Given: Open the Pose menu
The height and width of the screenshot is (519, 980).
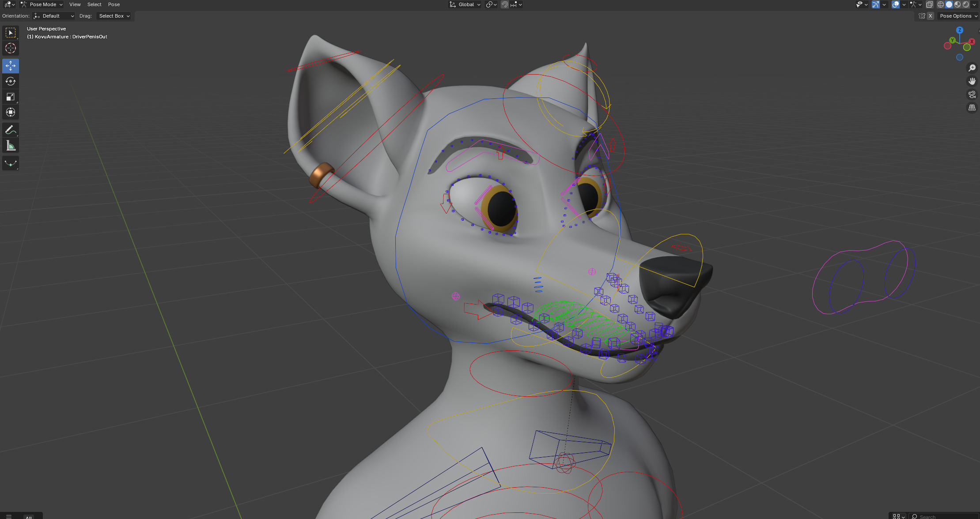Looking at the screenshot, I should click(x=114, y=4).
